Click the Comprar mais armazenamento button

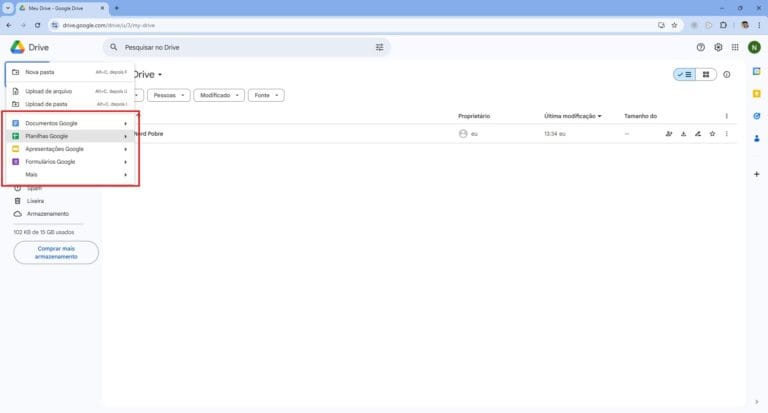click(56, 252)
